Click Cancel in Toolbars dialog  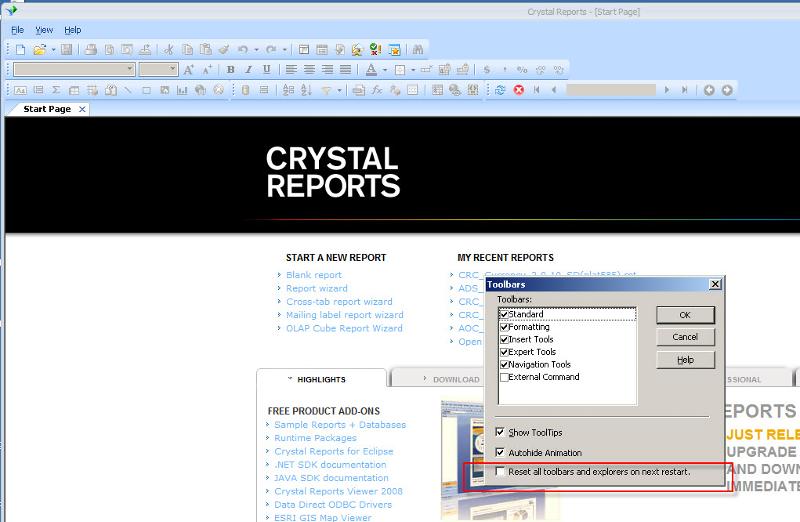click(685, 337)
